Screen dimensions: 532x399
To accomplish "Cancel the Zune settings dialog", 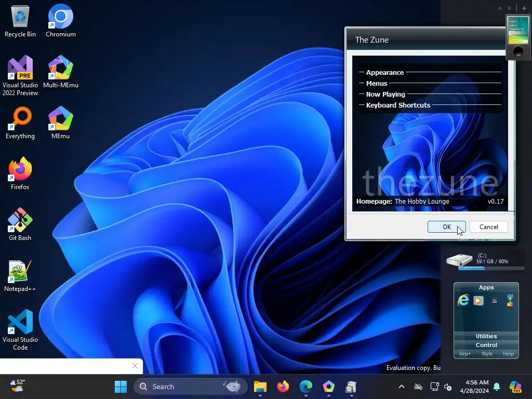I will click(x=488, y=227).
